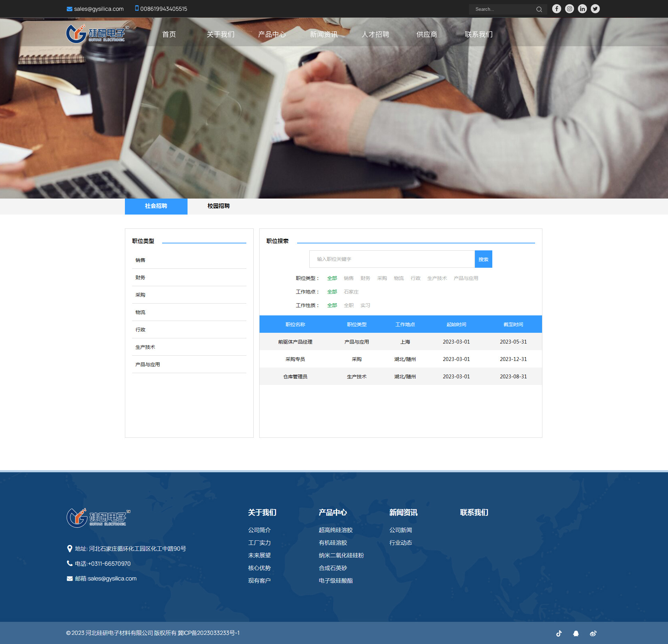Set job nature filter to 全职
Screen dimensions: 668x644
(349, 305)
